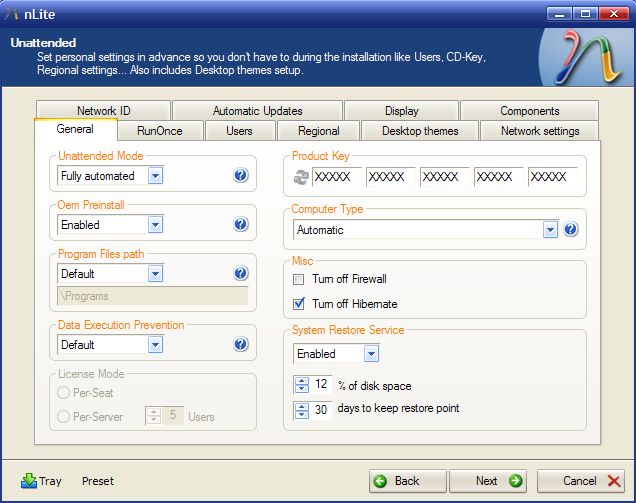The image size is (636, 503).
Task: Uncheck the Turn off Hibernate checkbox
Action: pos(298,303)
